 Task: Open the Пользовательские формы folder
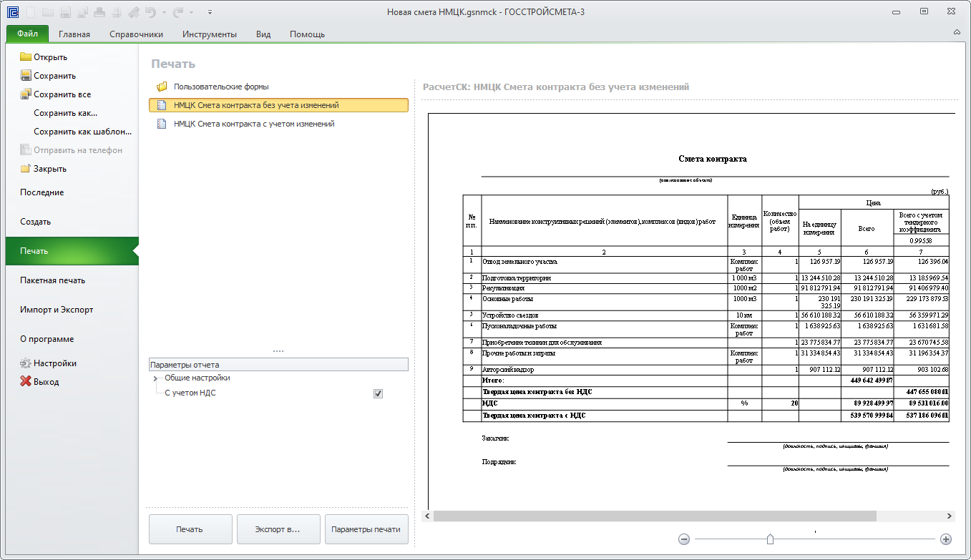point(221,87)
